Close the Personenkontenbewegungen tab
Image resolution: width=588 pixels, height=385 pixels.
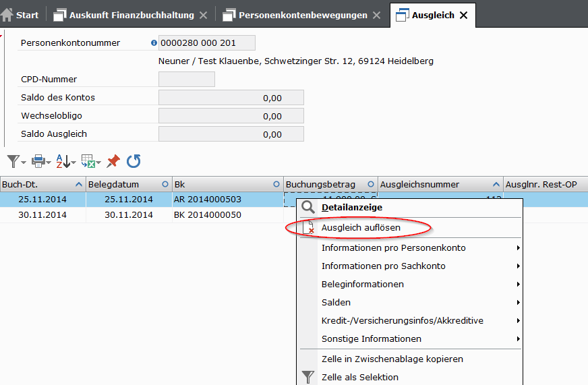[x=376, y=15]
